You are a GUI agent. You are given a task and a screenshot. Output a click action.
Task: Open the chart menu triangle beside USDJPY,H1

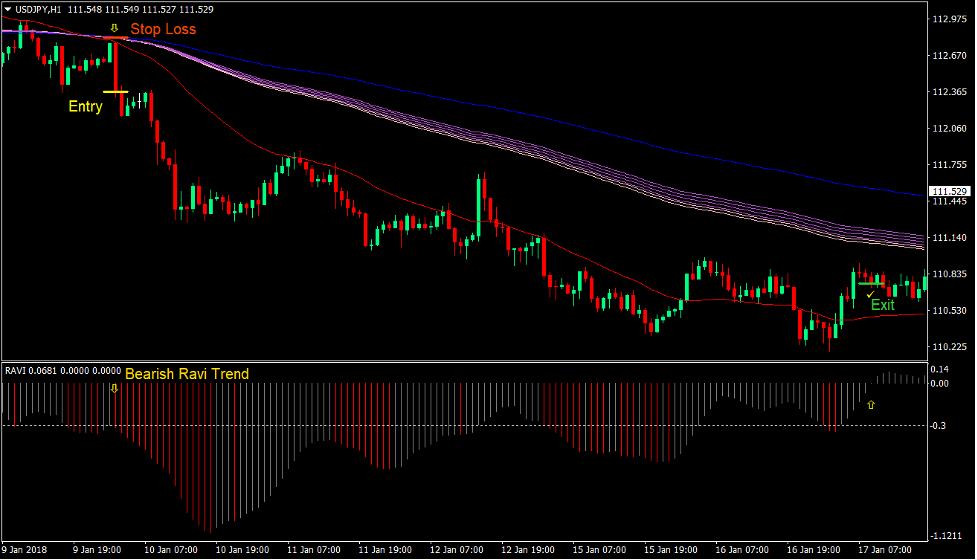(x=8, y=9)
